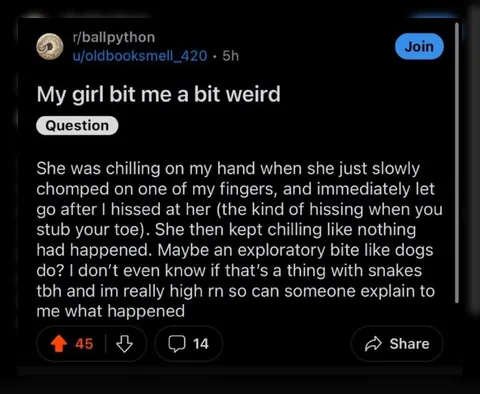
Task: Open u/oldbooksmell_420 user profile
Action: [140, 56]
